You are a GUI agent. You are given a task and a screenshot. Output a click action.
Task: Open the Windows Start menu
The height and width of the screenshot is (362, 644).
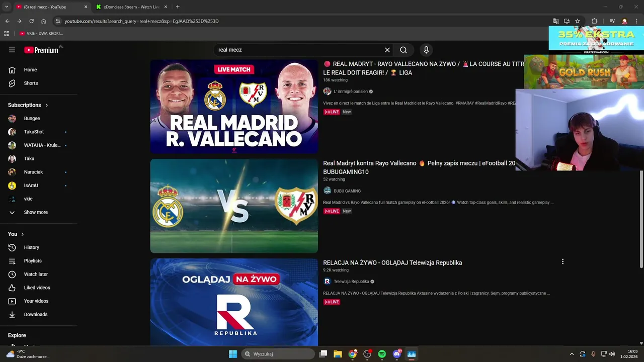pyautogui.click(x=233, y=354)
